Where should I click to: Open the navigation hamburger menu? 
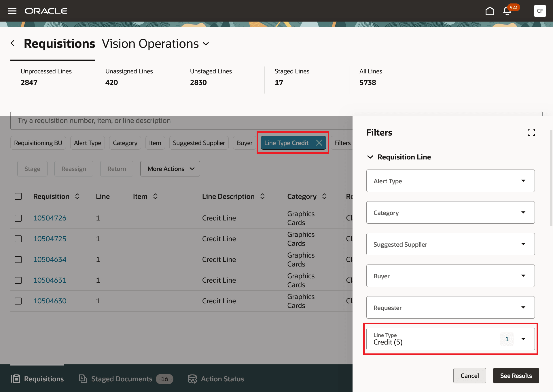(12, 11)
